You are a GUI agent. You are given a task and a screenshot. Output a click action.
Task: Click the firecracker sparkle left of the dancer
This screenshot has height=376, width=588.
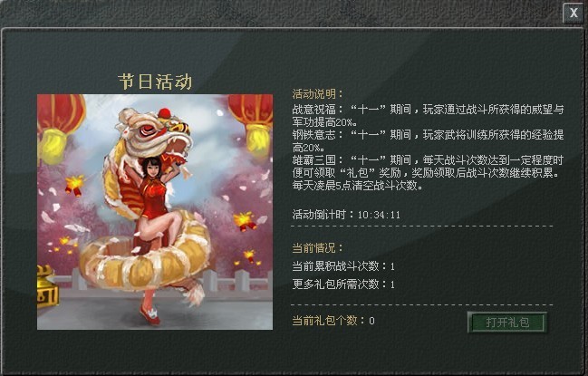(x=74, y=185)
